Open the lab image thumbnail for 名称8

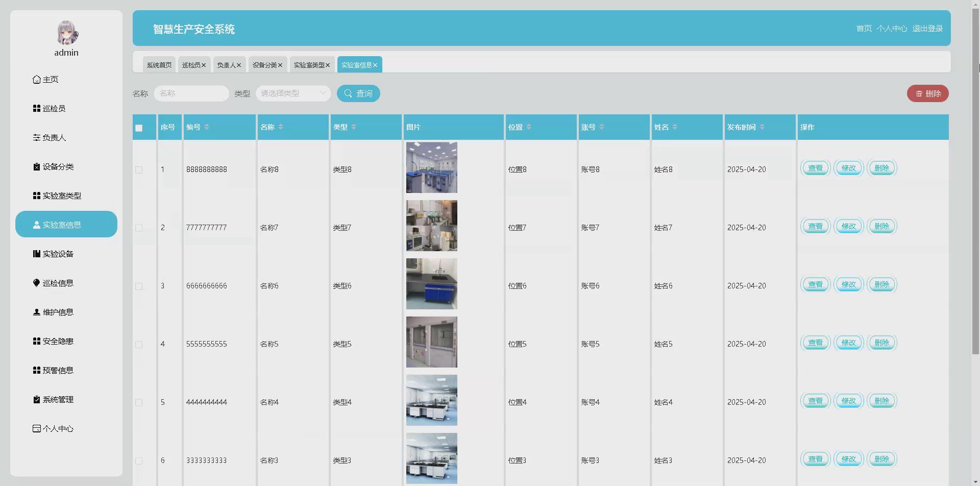point(432,167)
